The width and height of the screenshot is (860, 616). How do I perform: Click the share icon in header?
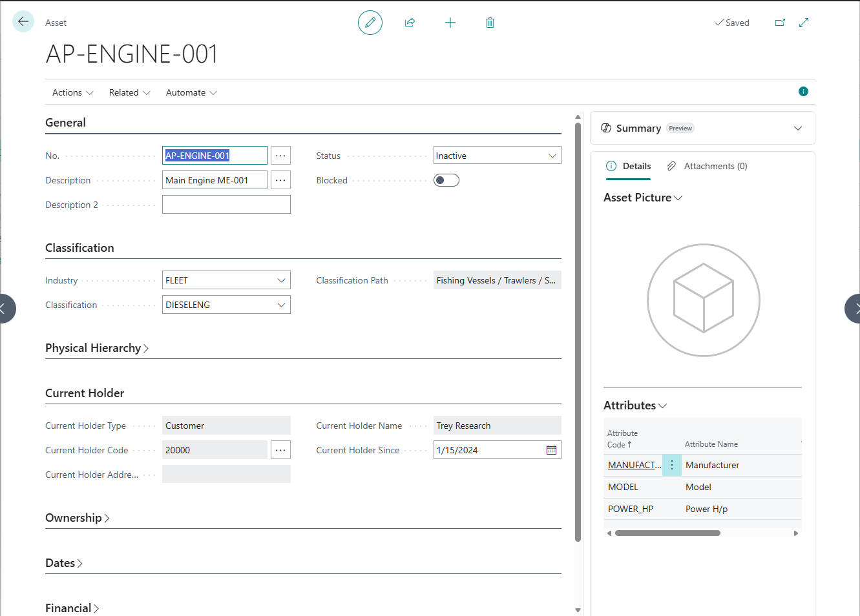pyautogui.click(x=410, y=23)
